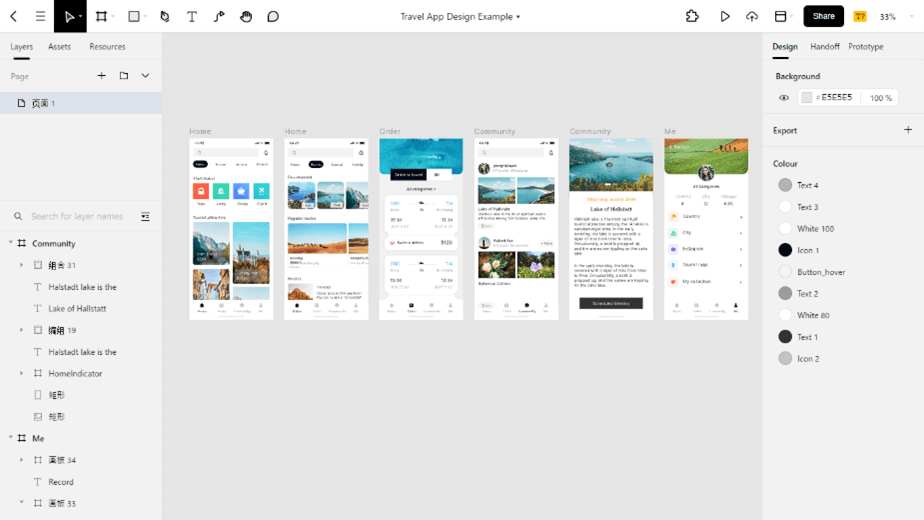Click the Share button
The width and height of the screenshot is (924, 520).
point(823,17)
